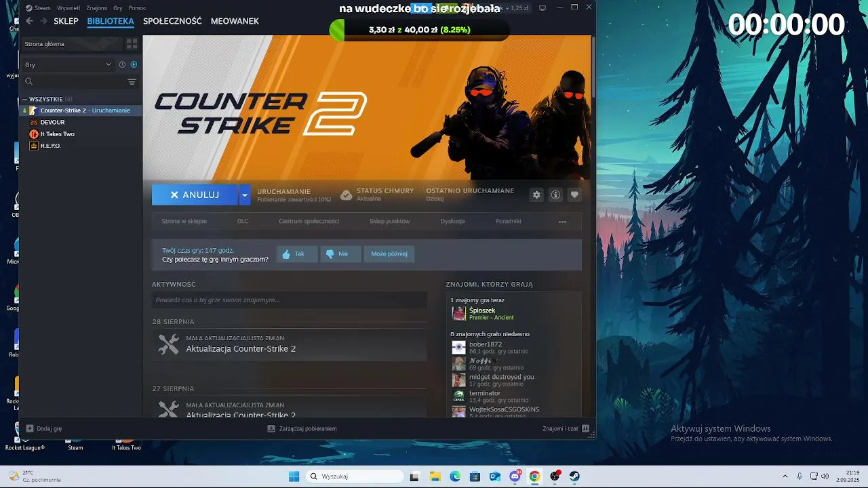Click the Dodaj grę plus icon

click(30, 428)
